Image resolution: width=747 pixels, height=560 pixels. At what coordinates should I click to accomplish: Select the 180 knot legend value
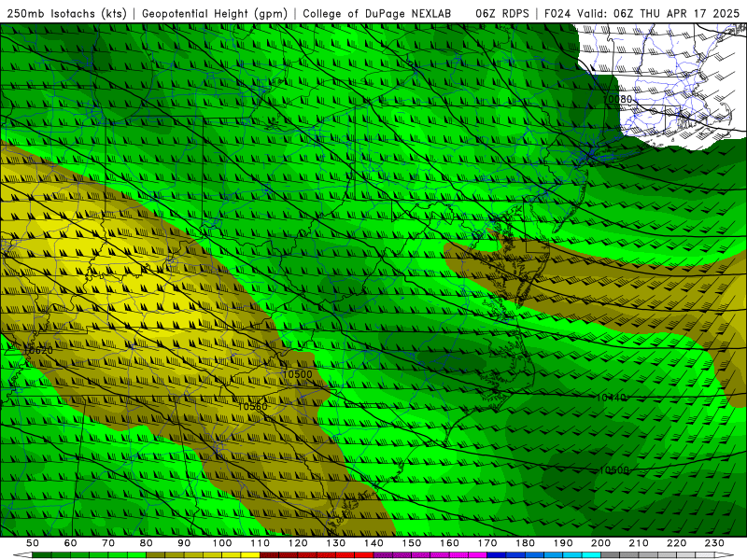click(x=526, y=543)
